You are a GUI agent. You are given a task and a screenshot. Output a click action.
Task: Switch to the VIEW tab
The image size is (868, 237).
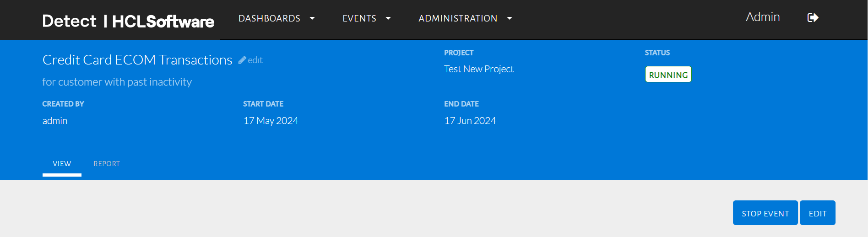pos(62,164)
